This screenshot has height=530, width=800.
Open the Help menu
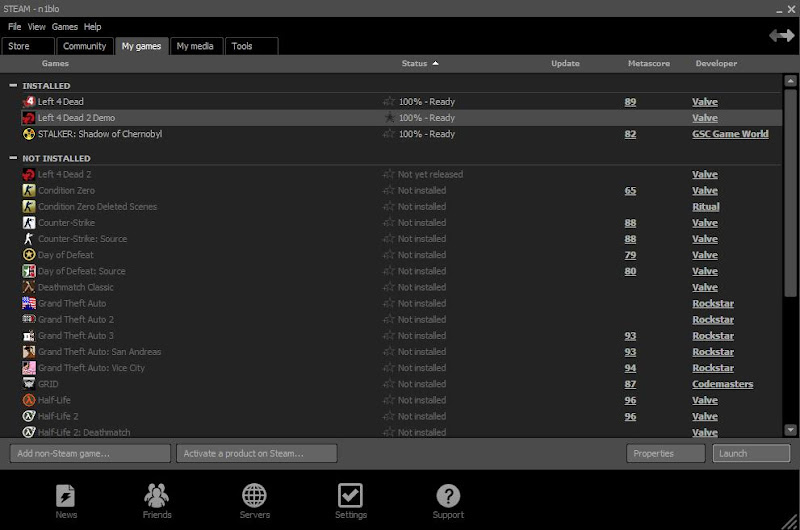click(92, 27)
